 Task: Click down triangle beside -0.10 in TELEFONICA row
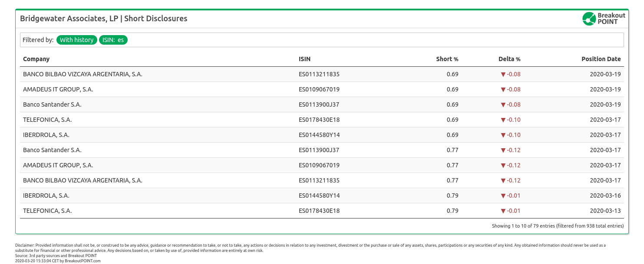point(503,120)
